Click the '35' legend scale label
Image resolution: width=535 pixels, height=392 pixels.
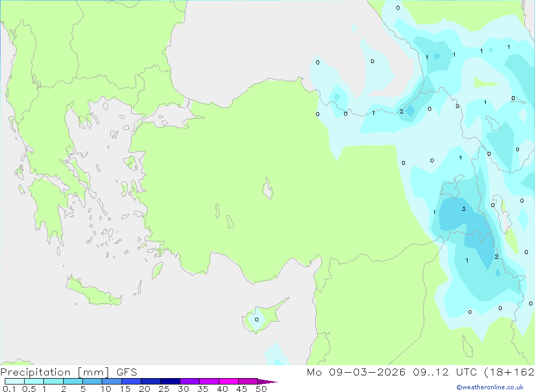[x=203, y=389]
